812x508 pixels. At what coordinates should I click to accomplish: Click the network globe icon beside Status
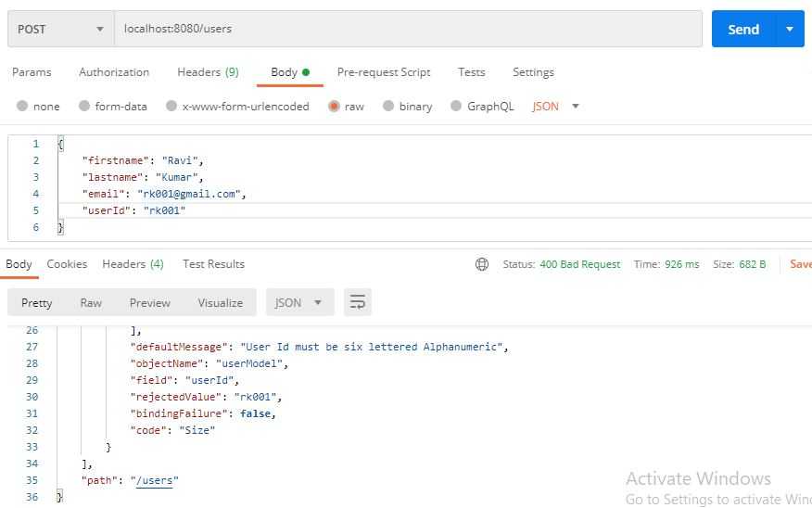click(482, 264)
